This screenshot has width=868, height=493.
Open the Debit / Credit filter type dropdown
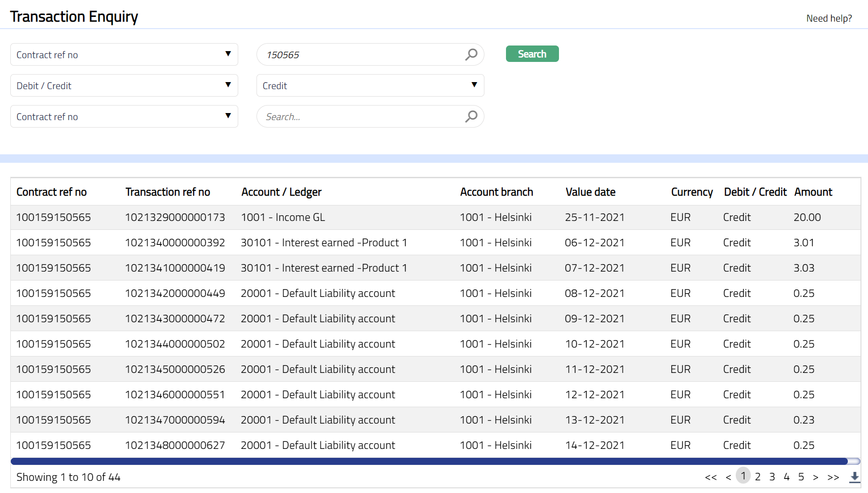(124, 85)
